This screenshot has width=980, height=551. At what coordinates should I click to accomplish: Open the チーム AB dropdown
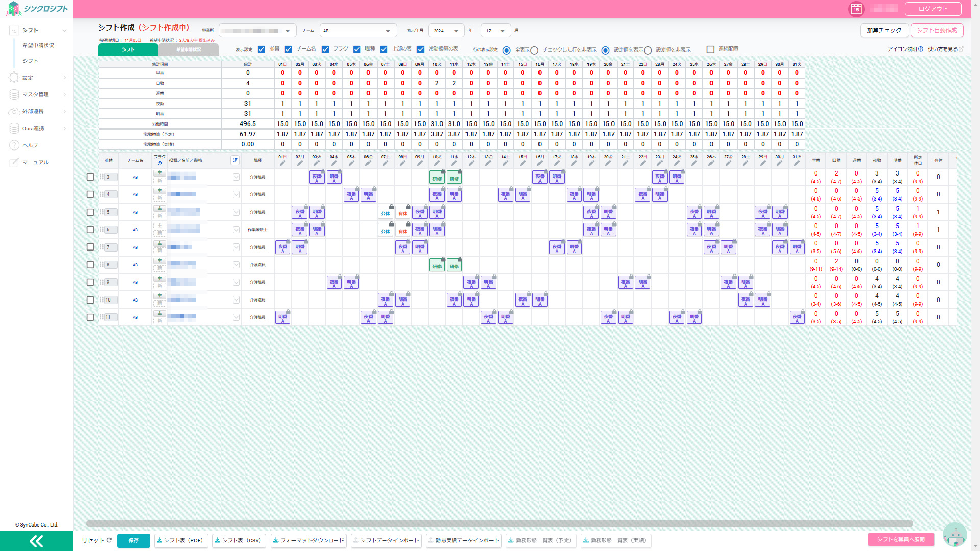358,31
